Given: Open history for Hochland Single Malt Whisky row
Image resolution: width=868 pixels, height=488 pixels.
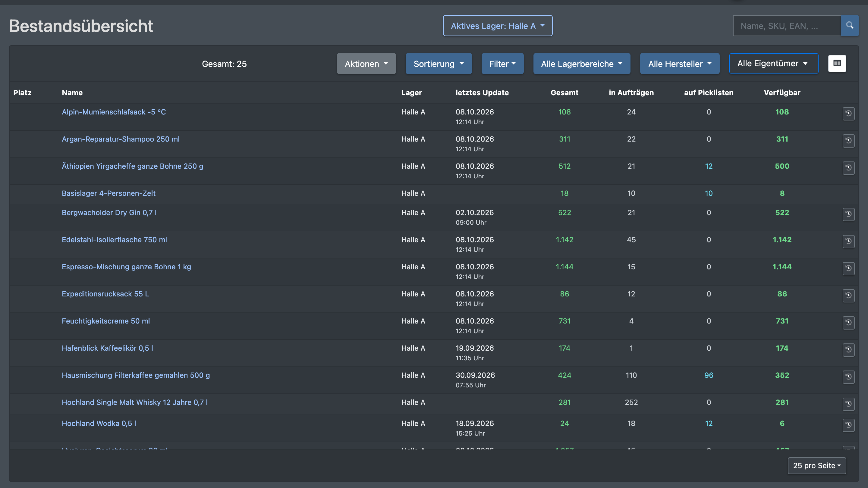Looking at the screenshot, I should tap(848, 404).
